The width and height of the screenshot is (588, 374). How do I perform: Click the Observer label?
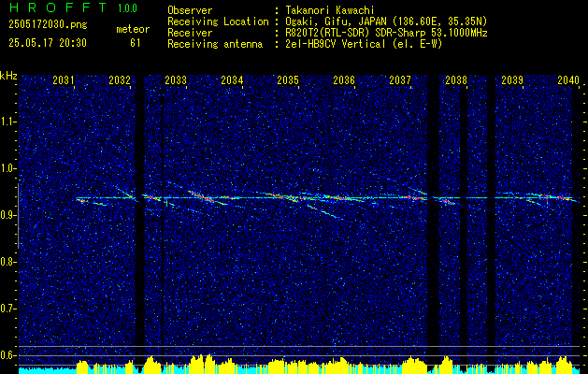pyautogui.click(x=190, y=10)
